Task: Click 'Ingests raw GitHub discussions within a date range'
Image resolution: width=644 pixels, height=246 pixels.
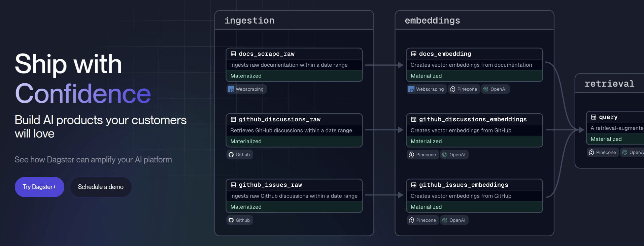Action: coord(294,196)
